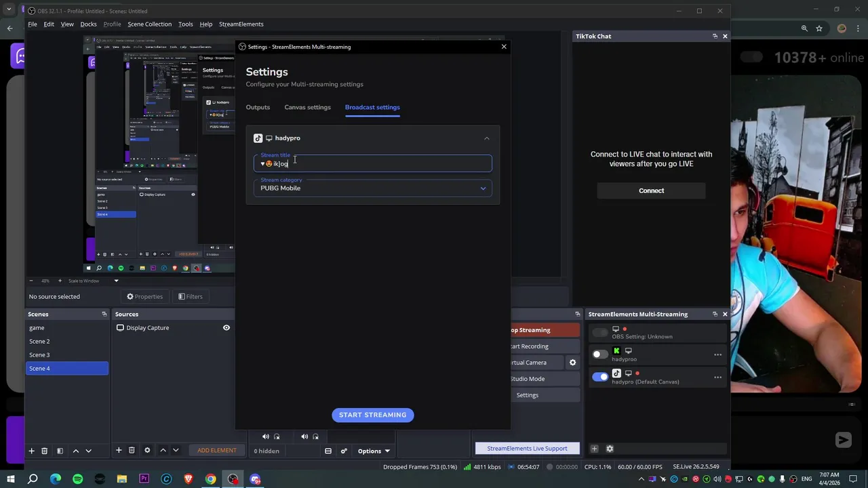Click START STREAMING button
Image resolution: width=868 pixels, height=488 pixels.
click(372, 415)
